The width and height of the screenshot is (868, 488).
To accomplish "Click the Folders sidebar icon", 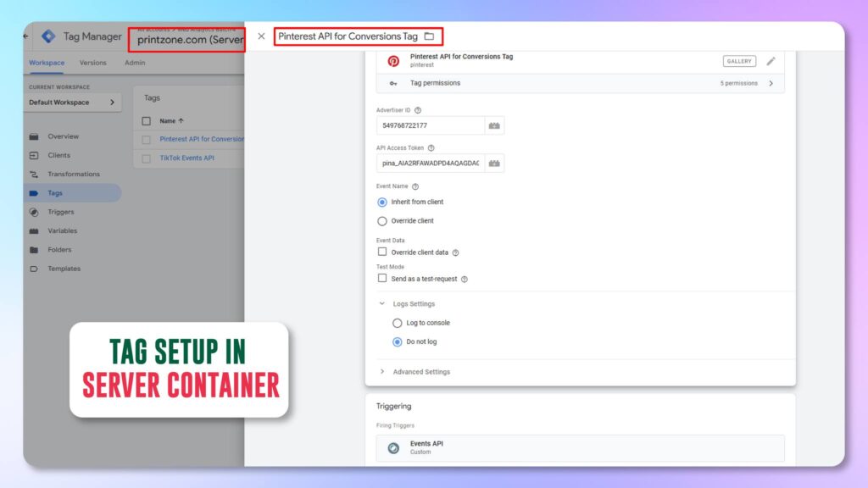I will point(34,250).
